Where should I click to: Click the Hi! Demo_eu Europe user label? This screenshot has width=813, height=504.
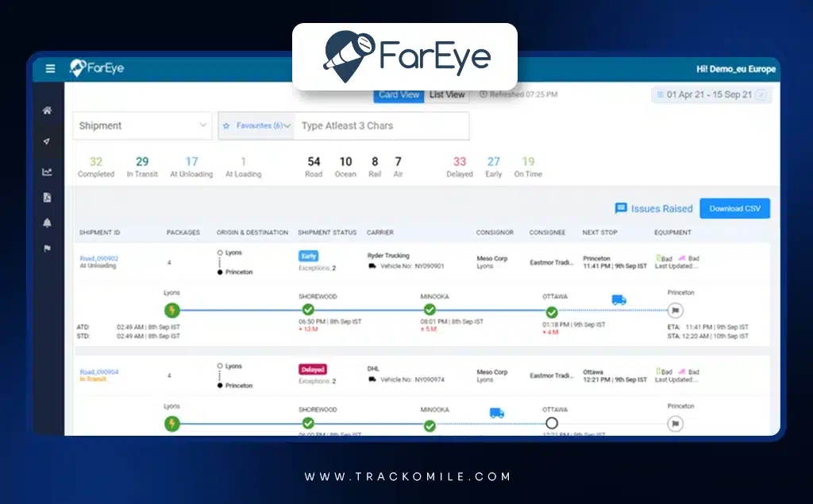(x=736, y=69)
